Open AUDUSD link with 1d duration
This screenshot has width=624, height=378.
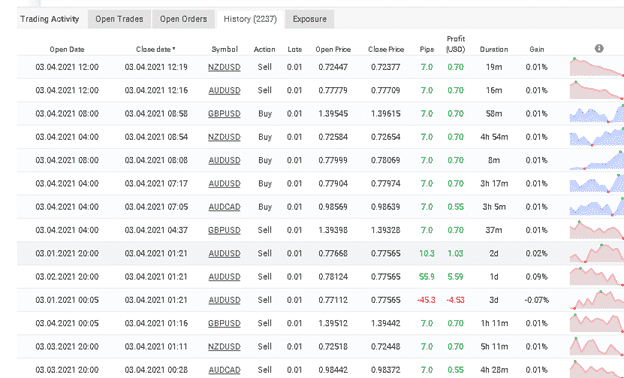click(224, 277)
